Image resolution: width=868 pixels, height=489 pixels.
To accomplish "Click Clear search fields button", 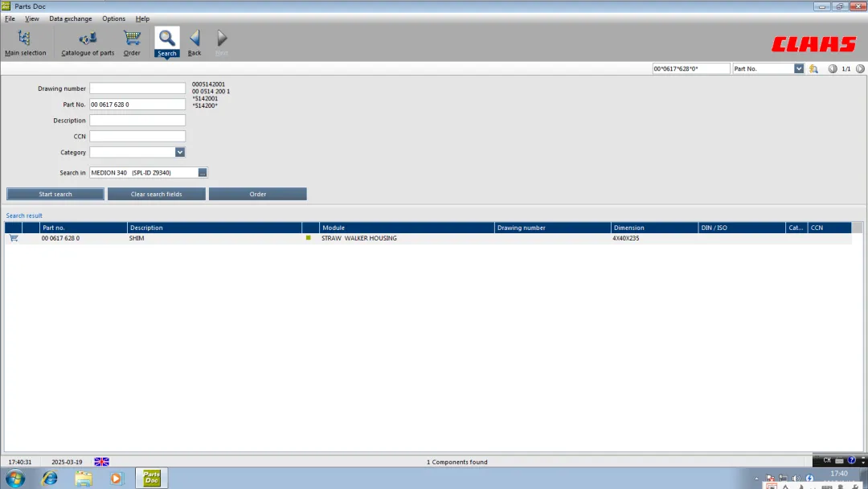I will (x=156, y=194).
